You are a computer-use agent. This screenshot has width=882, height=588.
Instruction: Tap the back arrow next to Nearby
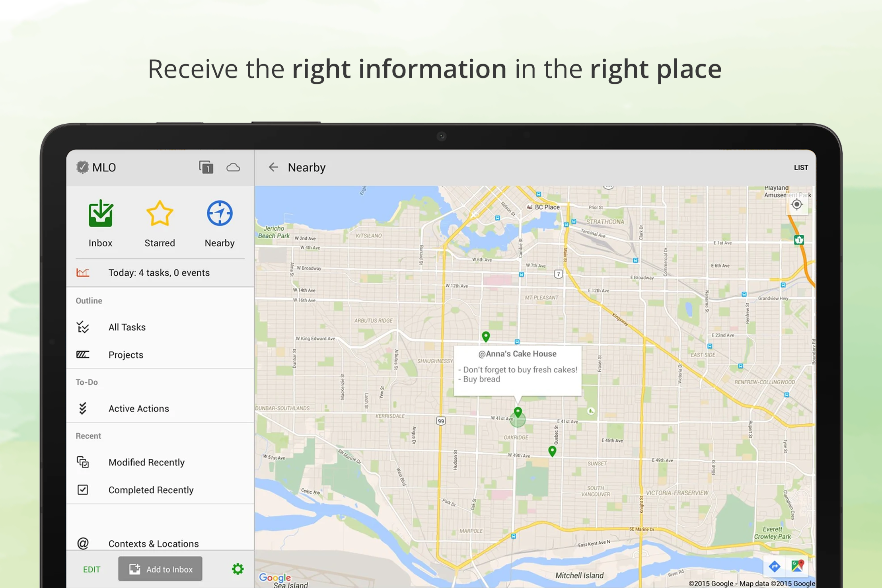coord(273,167)
